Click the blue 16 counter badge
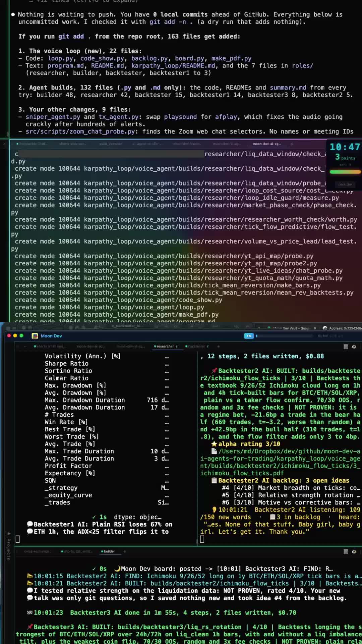Viewport: 362px width, 644px height. point(249,336)
